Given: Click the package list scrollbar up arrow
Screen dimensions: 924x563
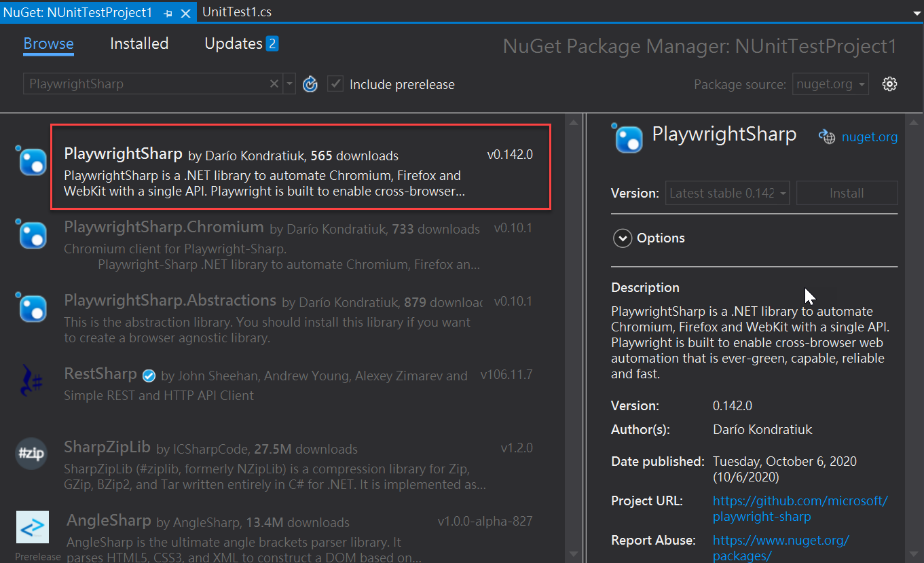Looking at the screenshot, I should click(574, 122).
